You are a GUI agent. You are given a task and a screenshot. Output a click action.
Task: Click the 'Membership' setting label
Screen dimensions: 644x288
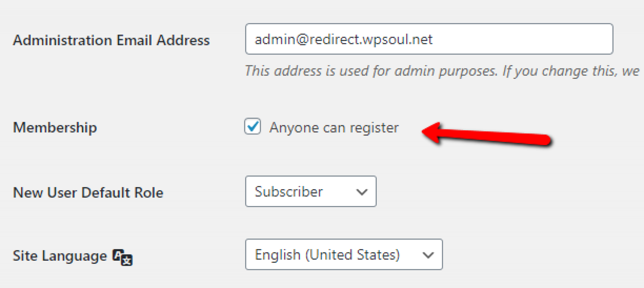click(55, 128)
